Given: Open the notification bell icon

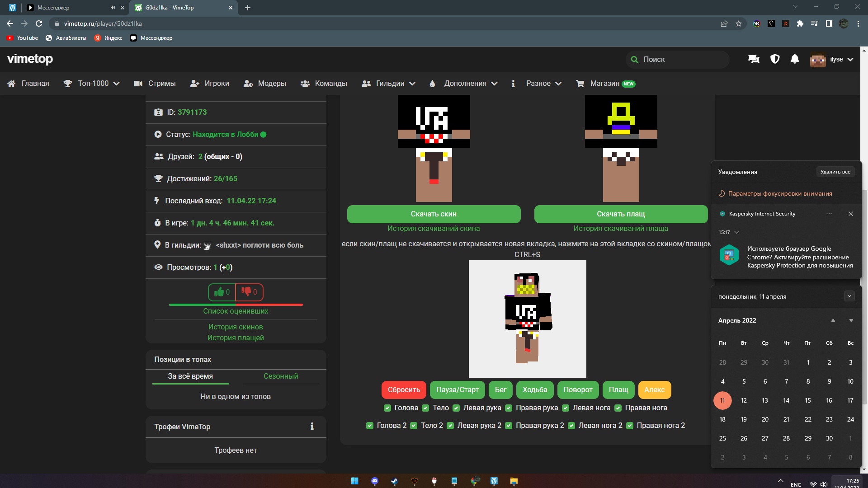Looking at the screenshot, I should pos(795,59).
